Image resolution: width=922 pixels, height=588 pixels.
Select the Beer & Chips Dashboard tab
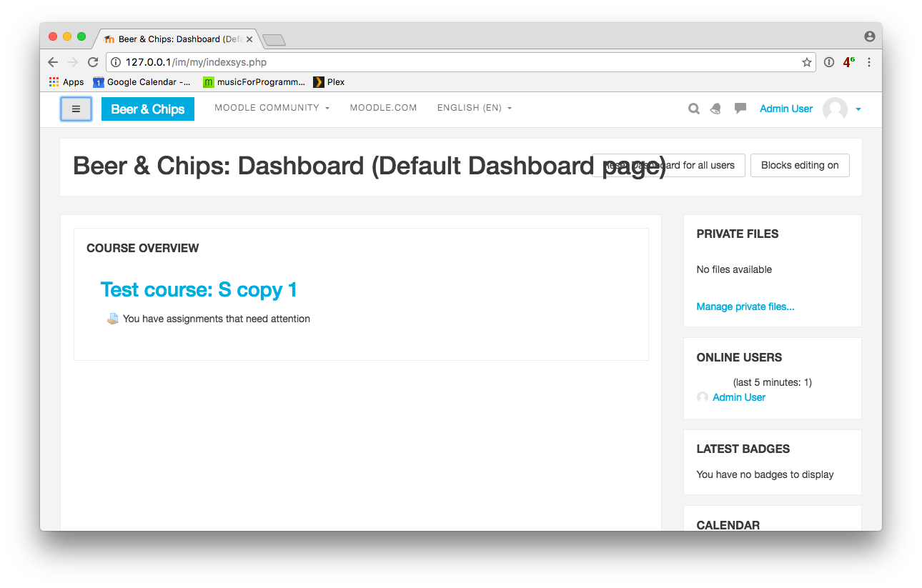(x=179, y=39)
